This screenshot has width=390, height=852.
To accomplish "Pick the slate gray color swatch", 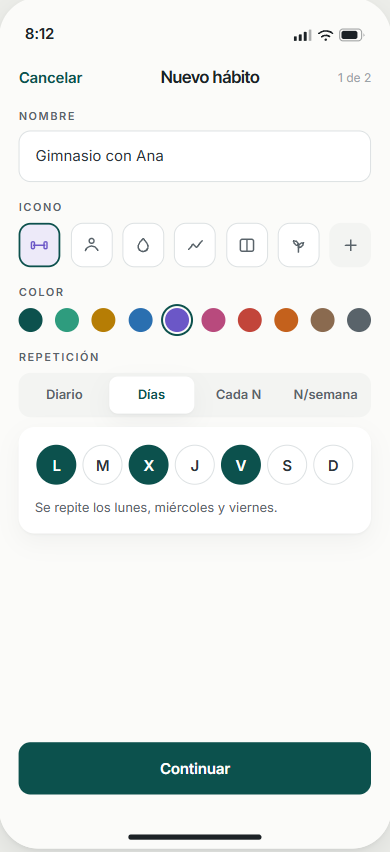I will pos(359,320).
